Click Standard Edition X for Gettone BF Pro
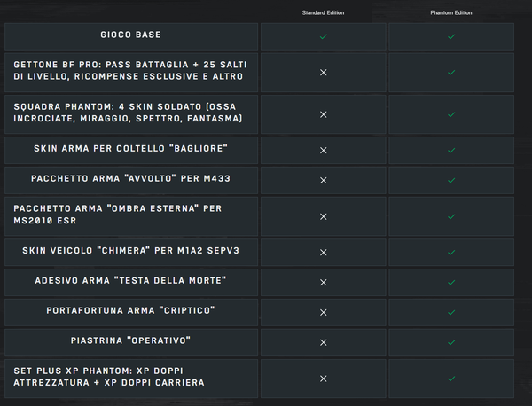Image resolution: width=532 pixels, height=406 pixels. (x=324, y=72)
